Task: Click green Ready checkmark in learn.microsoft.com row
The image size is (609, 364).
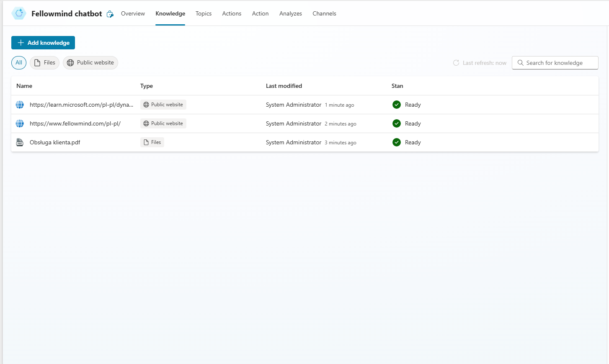Action: coord(397,105)
